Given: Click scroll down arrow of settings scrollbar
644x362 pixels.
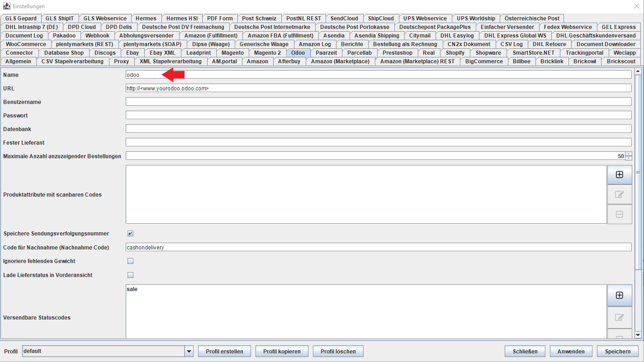Looking at the screenshot, I should click(638, 335).
